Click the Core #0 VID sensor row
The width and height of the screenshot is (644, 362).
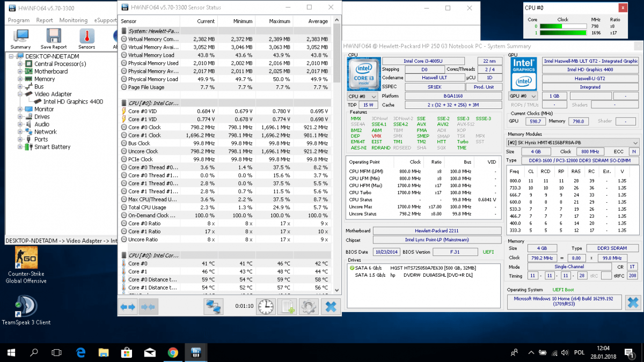coord(224,111)
